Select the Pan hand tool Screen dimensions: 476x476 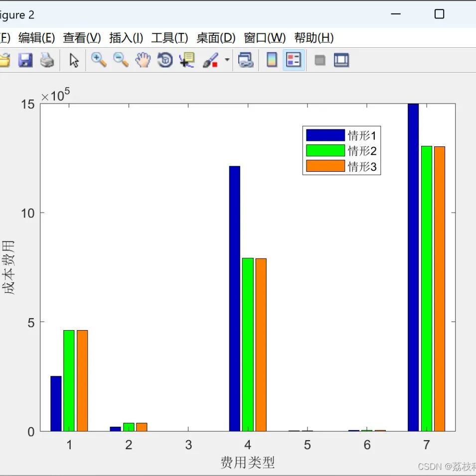point(143,60)
